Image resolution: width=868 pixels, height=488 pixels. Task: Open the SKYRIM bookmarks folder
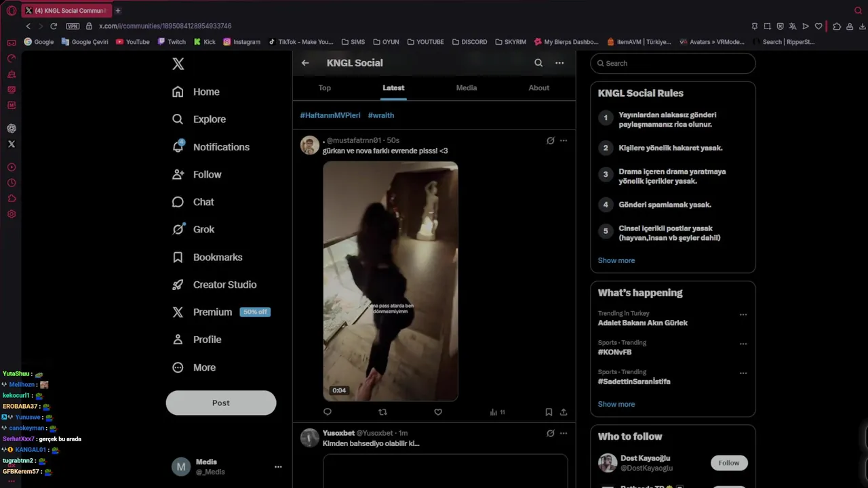tap(511, 42)
